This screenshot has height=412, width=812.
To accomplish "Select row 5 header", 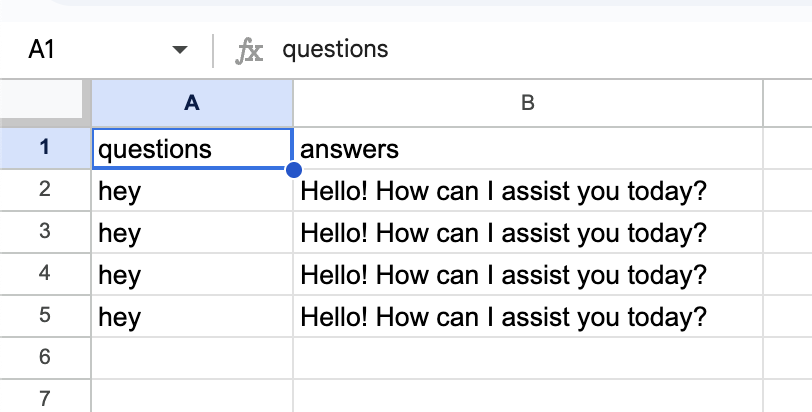I will (45, 317).
